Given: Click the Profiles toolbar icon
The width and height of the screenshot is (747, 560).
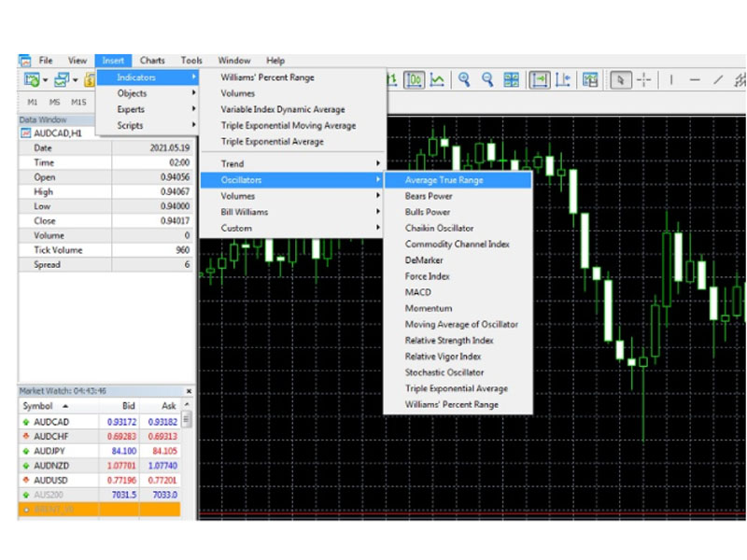Looking at the screenshot, I should pyautogui.click(x=62, y=79).
